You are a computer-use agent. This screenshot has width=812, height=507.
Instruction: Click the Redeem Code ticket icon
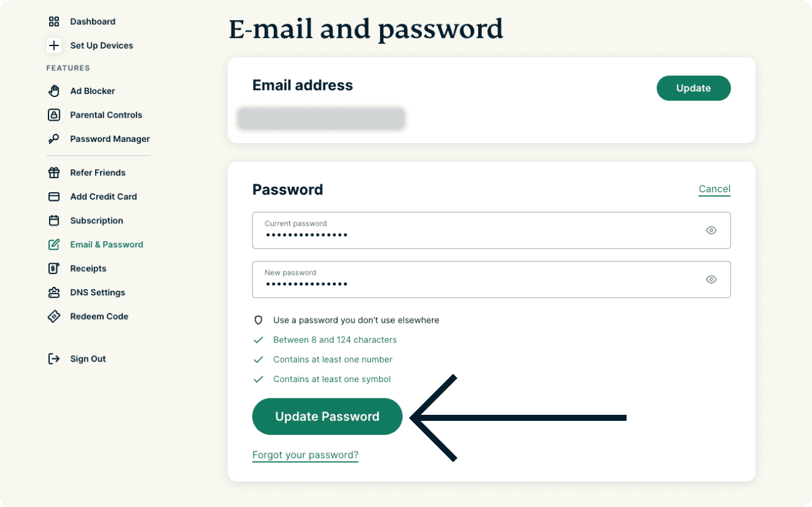pyautogui.click(x=54, y=317)
